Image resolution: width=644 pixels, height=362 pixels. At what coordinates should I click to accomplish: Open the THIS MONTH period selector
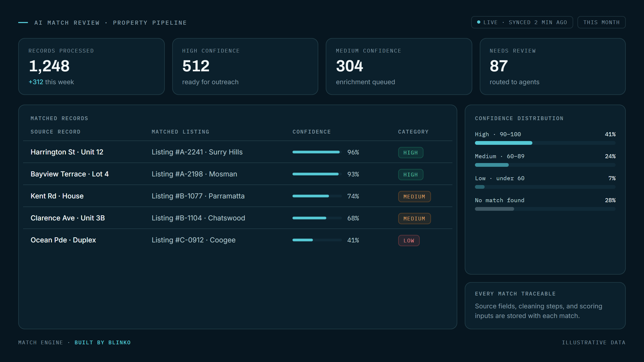pos(601,22)
